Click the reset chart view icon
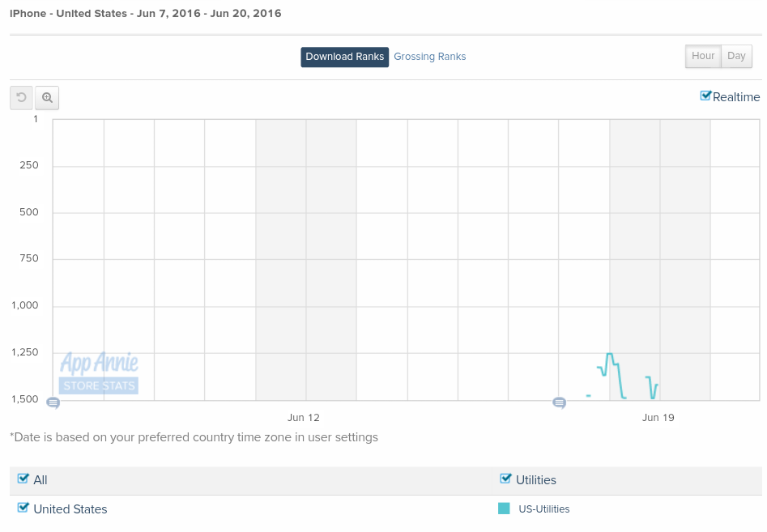The image size is (767, 532). coord(20,97)
